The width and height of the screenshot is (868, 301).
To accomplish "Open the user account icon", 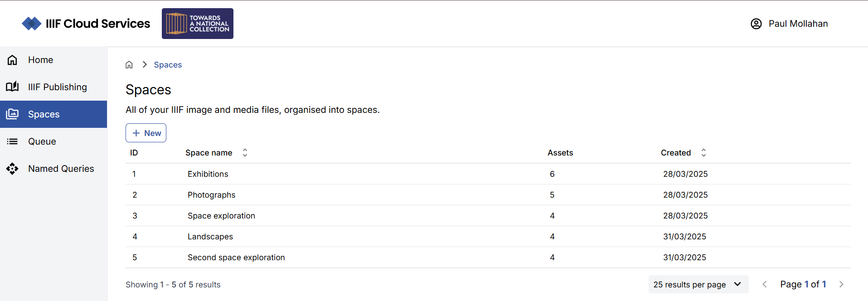I will coord(756,24).
